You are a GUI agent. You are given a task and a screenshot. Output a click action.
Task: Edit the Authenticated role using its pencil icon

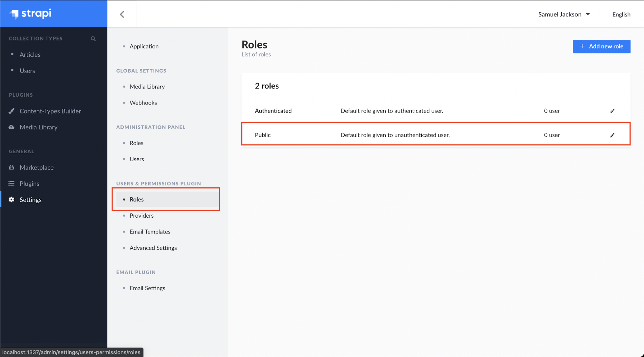612,111
